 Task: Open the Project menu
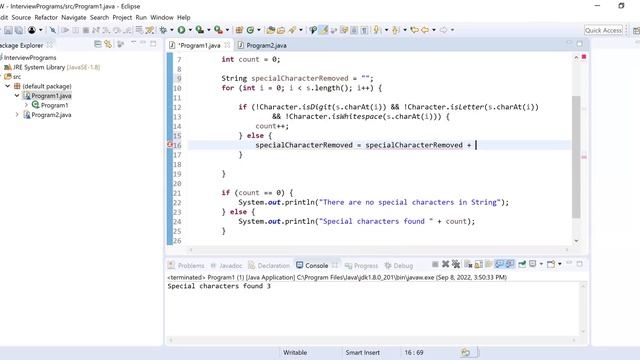(x=122, y=18)
